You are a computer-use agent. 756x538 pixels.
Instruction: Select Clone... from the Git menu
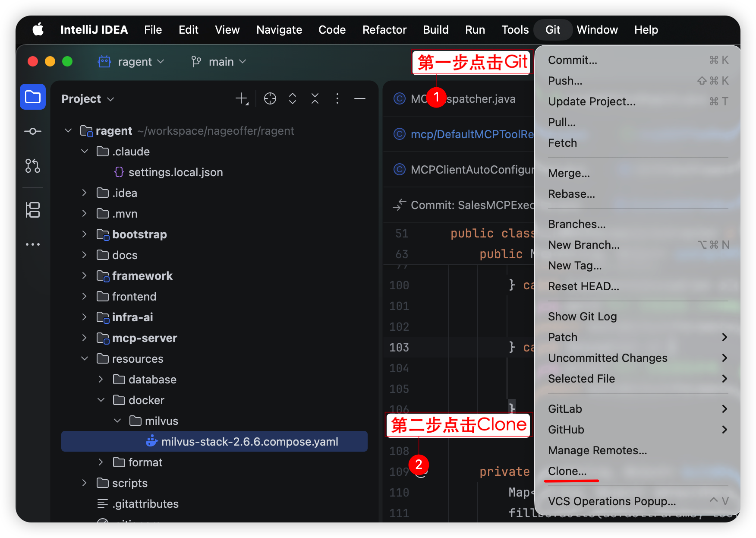pyautogui.click(x=567, y=471)
